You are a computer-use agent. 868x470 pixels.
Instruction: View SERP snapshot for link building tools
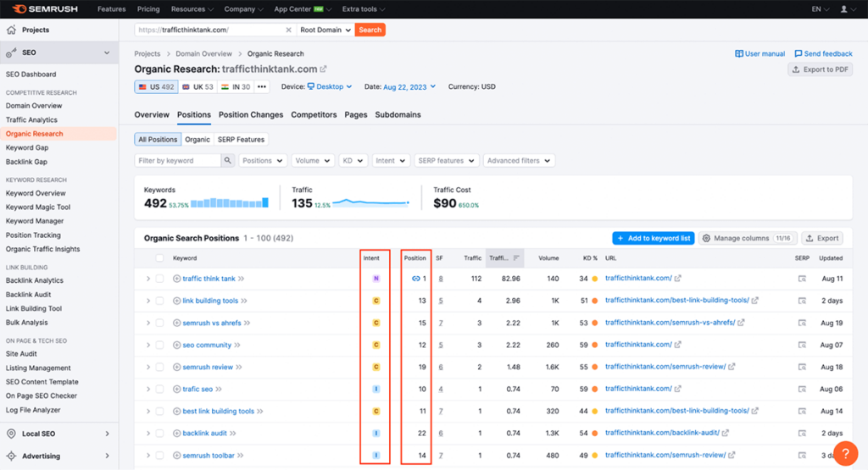802,301
